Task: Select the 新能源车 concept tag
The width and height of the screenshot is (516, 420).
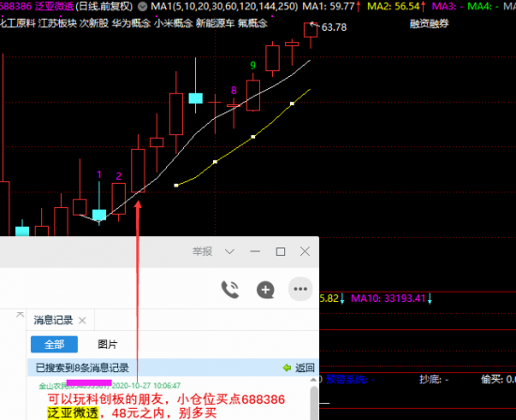Action: [215, 23]
